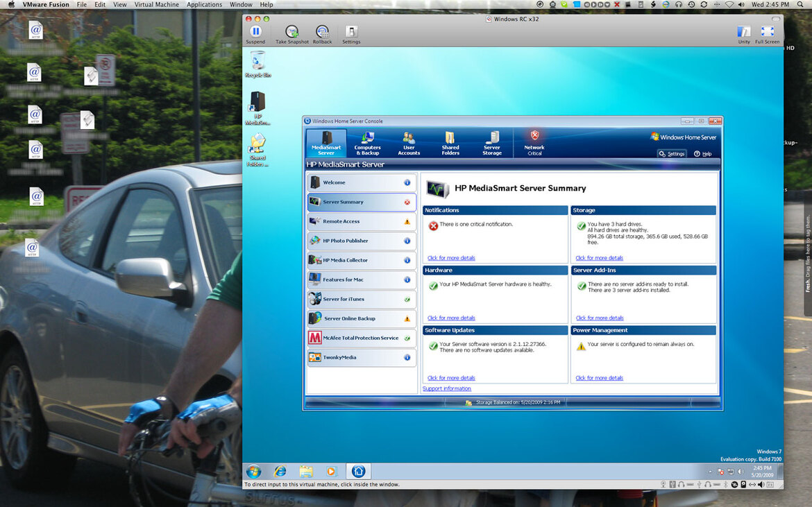Select Features for Mac

[362, 280]
